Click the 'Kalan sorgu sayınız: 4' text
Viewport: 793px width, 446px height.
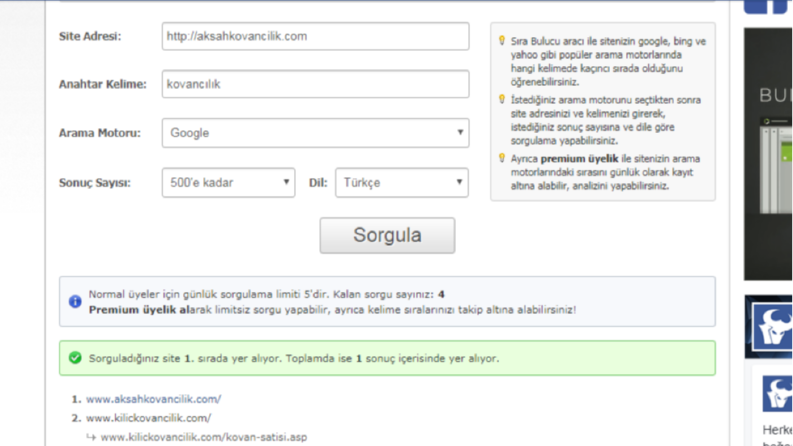tap(388, 294)
